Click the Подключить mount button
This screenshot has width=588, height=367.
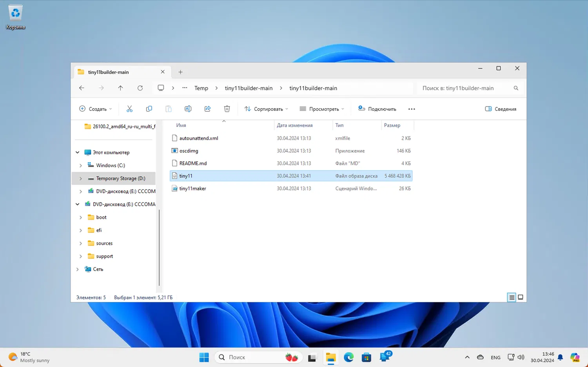pos(377,109)
